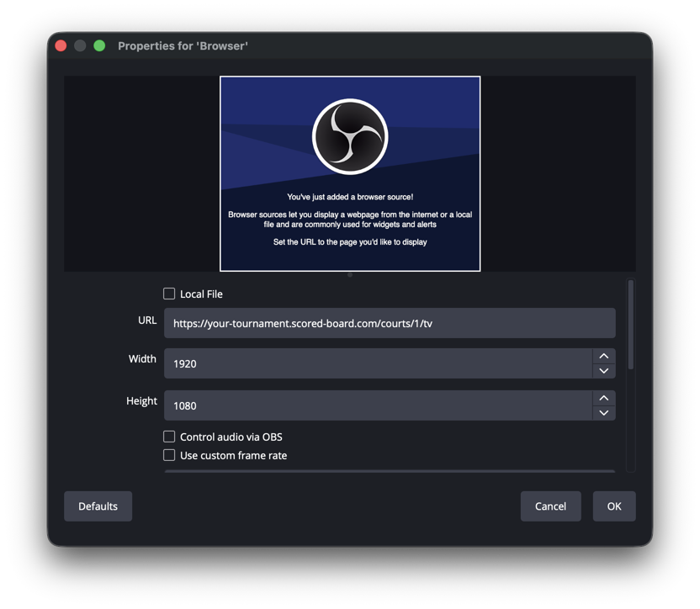700x609 pixels.
Task: Click the 'Width' field label
Action: click(x=142, y=359)
